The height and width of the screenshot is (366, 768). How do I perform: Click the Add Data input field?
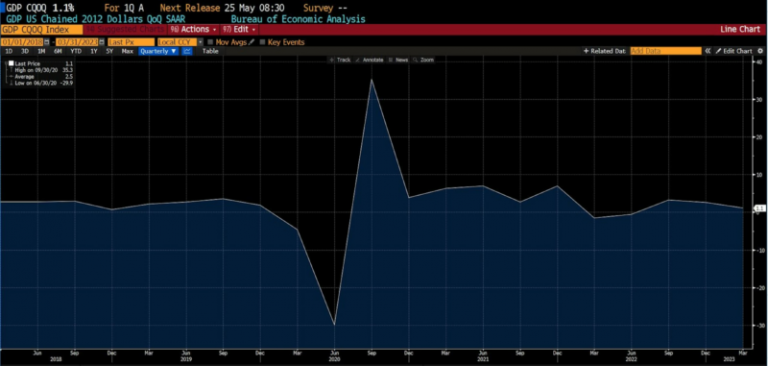666,51
